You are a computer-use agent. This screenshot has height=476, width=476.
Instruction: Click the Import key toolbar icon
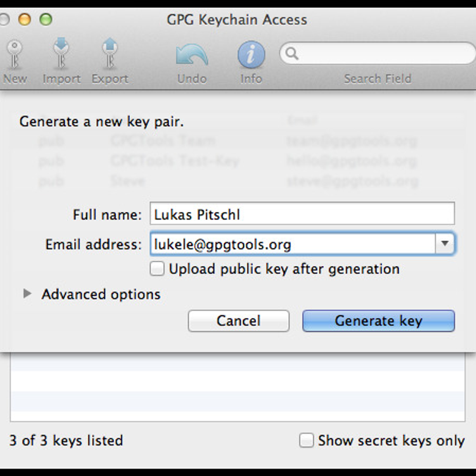(61, 54)
